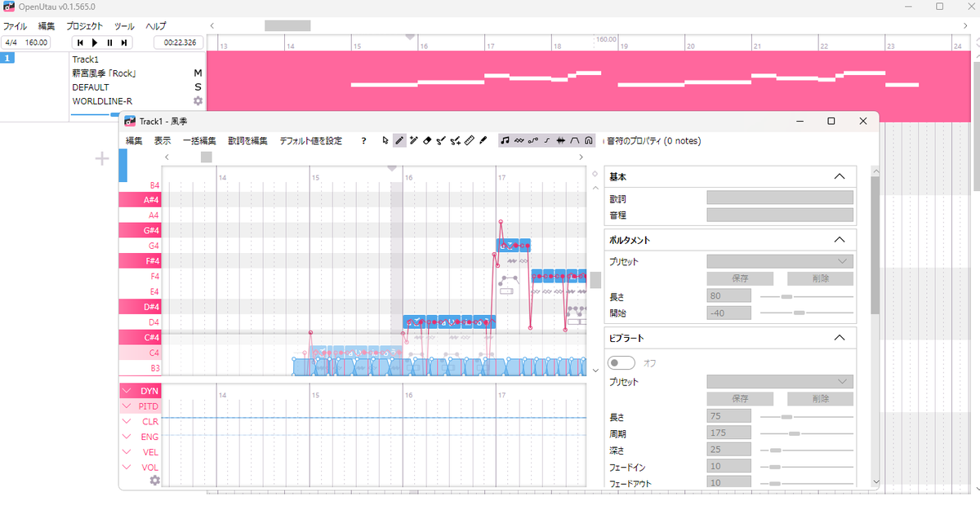Switch on the vibrato toggle

[x=622, y=362]
